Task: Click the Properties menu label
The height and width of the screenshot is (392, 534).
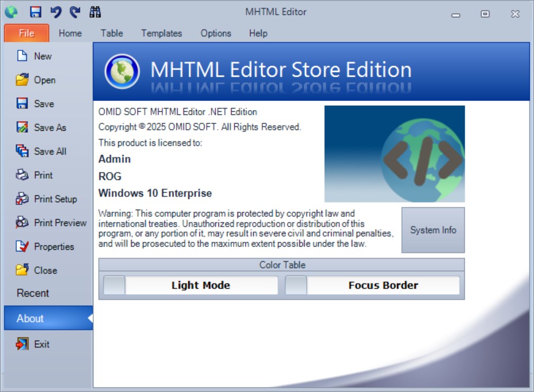Action: click(x=54, y=247)
